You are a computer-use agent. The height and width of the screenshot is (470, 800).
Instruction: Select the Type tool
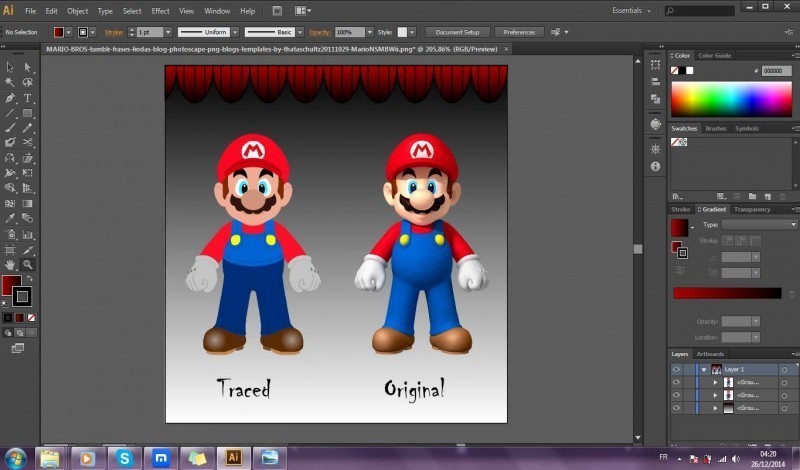coord(28,98)
